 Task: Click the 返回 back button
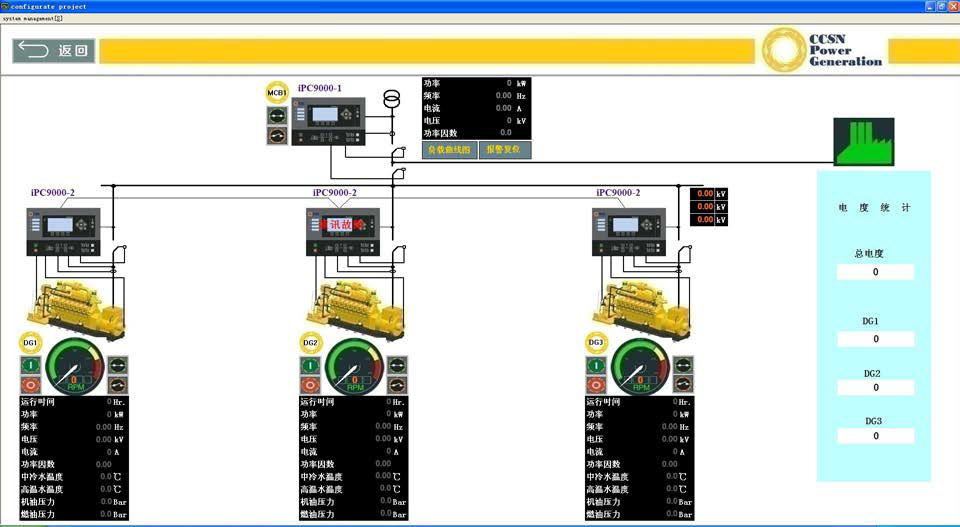54,50
